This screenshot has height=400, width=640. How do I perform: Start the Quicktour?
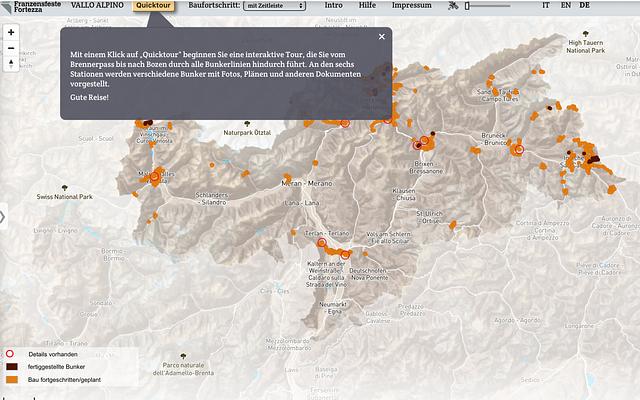pos(153,6)
